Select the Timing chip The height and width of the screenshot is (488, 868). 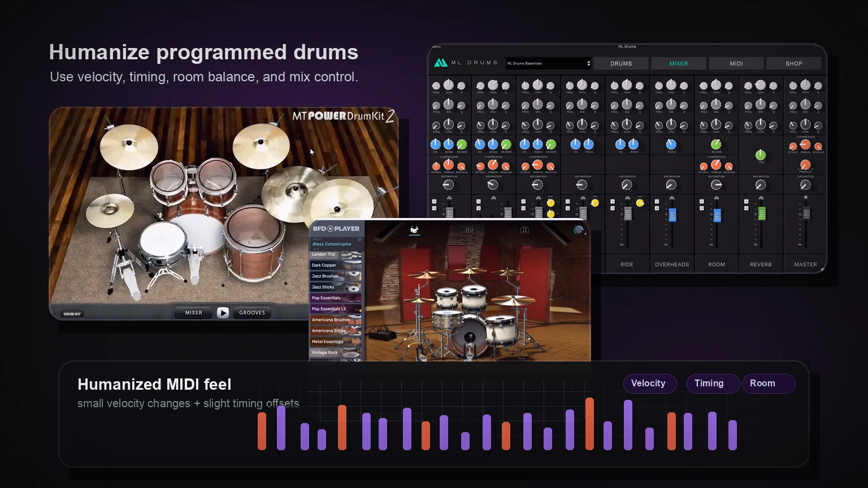[x=713, y=384]
